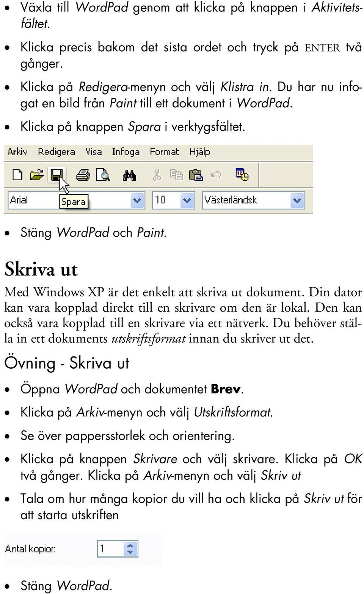Click the italic word 'Spara' in bullet text

(x=144, y=127)
